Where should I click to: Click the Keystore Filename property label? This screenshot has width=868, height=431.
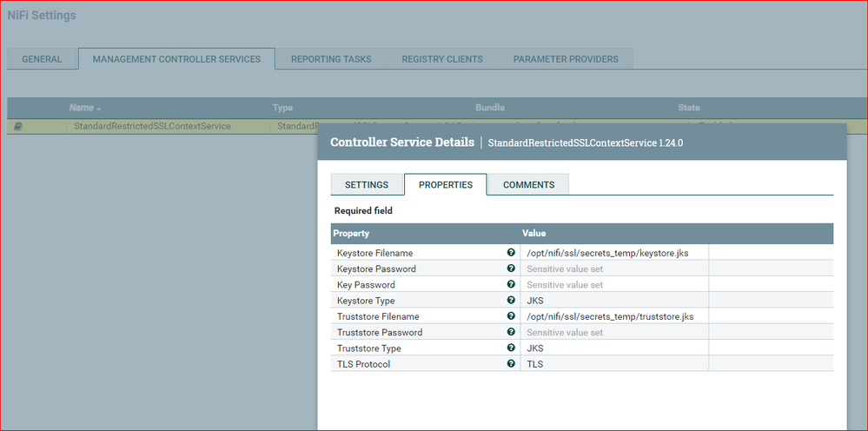pos(374,253)
